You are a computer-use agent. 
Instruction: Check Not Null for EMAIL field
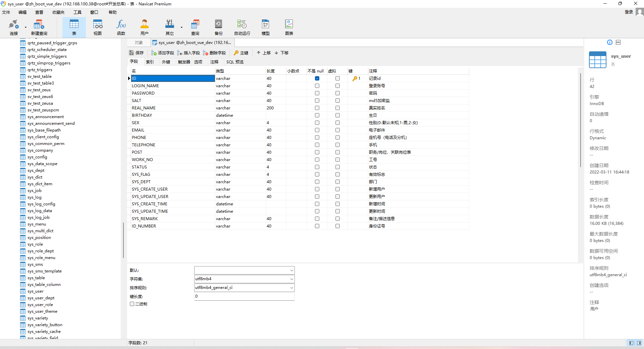(317, 130)
